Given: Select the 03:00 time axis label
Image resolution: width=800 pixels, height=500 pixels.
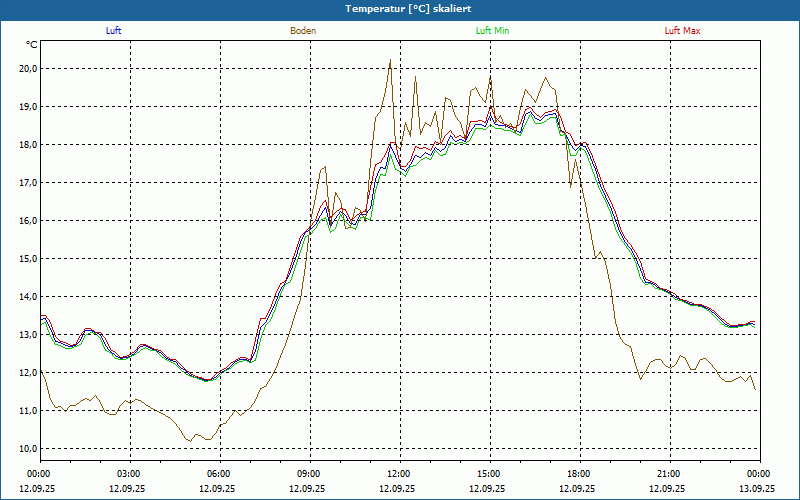Looking at the screenshot, I should (129, 474).
